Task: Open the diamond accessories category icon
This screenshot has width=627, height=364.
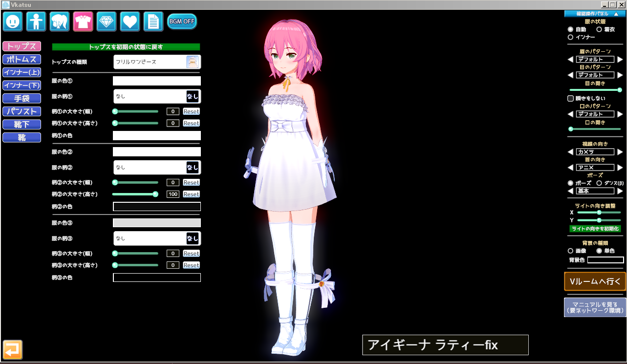Action: [x=107, y=21]
